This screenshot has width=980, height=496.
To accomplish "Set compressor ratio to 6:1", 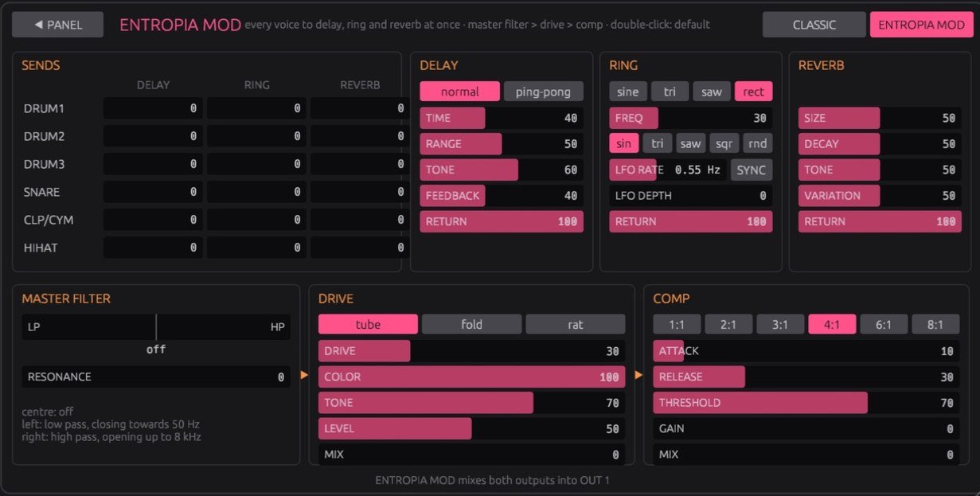I will pyautogui.click(x=884, y=324).
